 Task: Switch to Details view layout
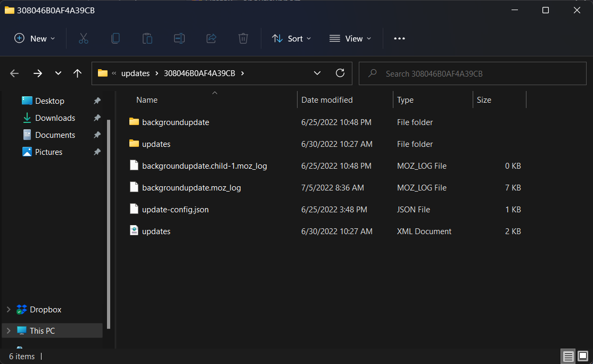pos(569,356)
